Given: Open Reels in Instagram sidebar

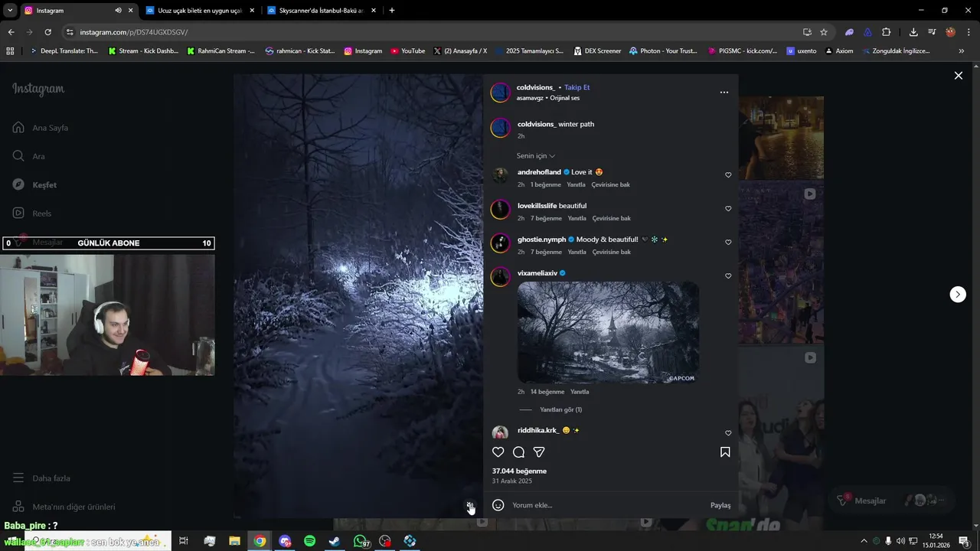Looking at the screenshot, I should coord(32,214).
